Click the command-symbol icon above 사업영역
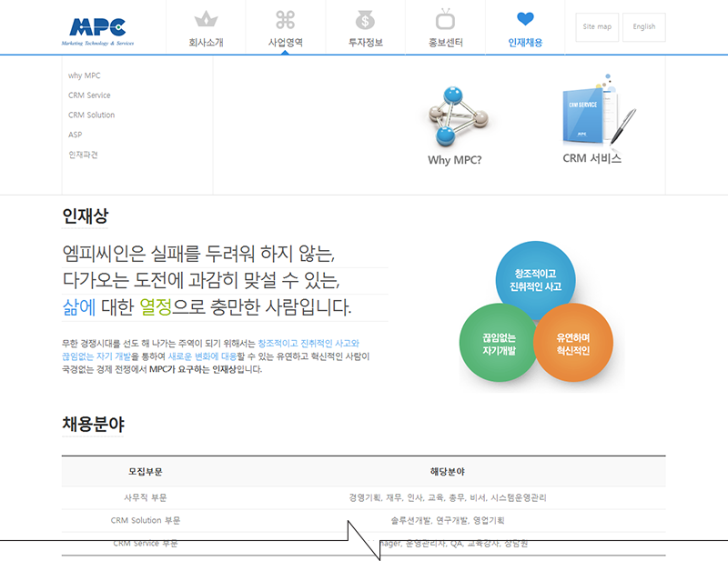728x561 pixels. pyautogui.click(x=286, y=19)
